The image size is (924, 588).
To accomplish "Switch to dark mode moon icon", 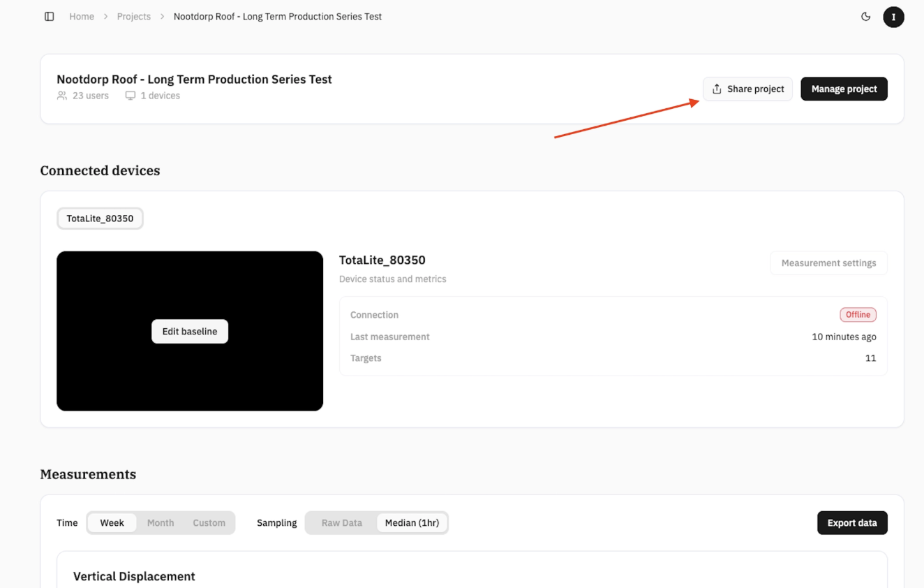I will click(x=865, y=17).
